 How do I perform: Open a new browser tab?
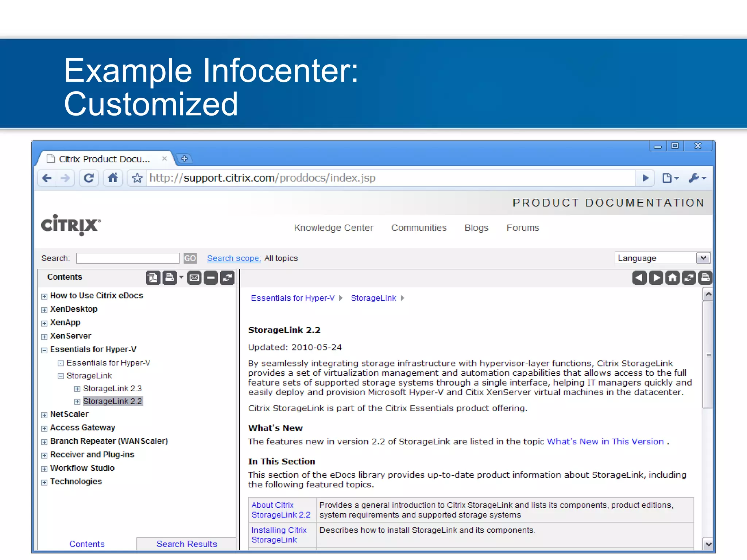[185, 159]
